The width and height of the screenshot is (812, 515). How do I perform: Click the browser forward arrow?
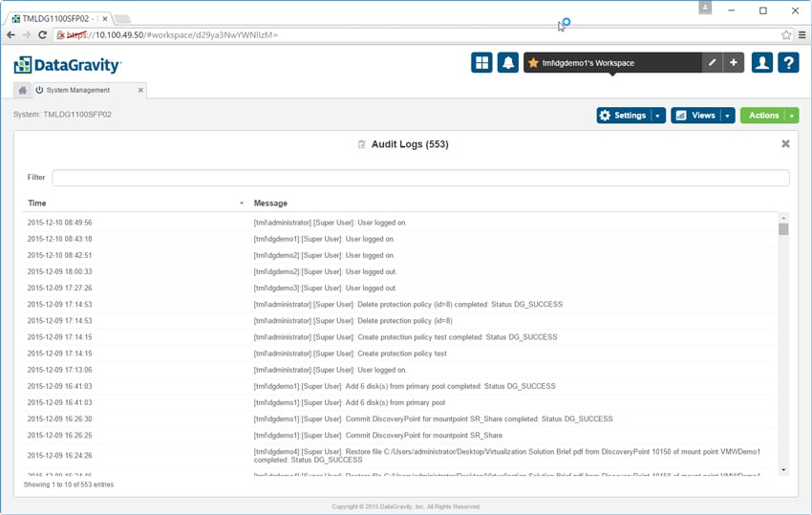pyautogui.click(x=27, y=34)
